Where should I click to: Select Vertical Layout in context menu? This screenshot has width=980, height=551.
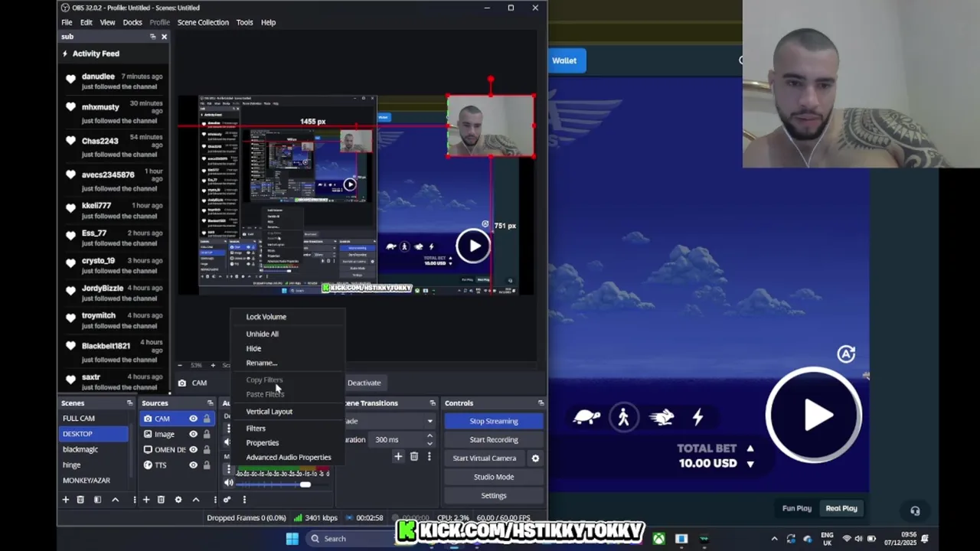tap(288, 412)
